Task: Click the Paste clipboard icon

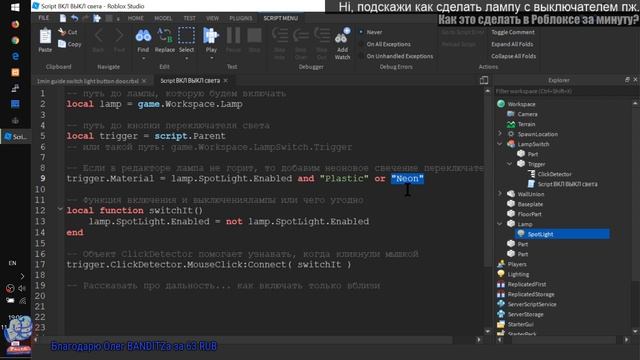Action: [x=45, y=37]
